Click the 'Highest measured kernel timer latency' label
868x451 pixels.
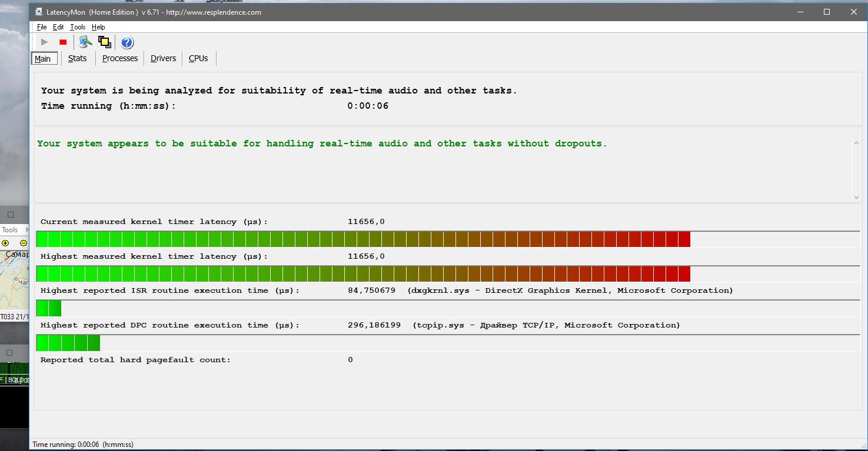coord(154,256)
